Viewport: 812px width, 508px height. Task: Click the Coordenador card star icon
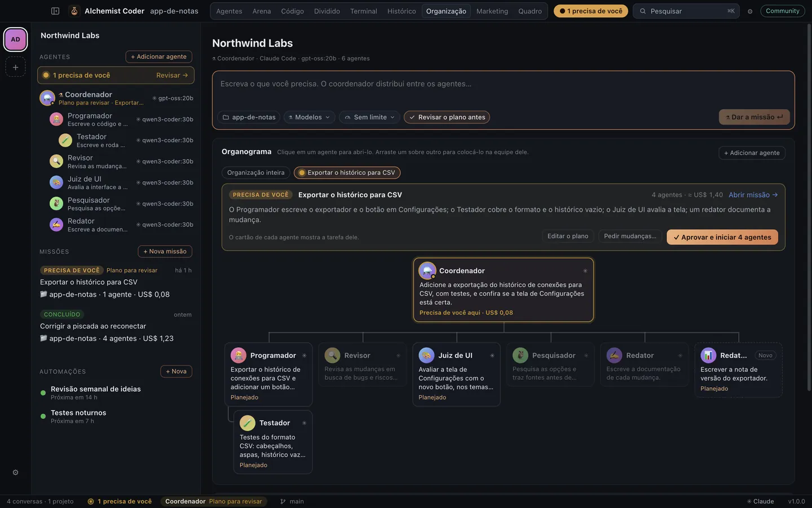click(585, 271)
